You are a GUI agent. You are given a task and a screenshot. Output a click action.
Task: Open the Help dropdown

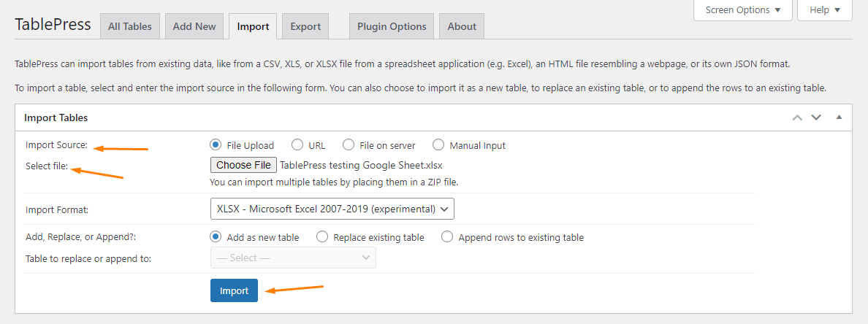click(825, 10)
